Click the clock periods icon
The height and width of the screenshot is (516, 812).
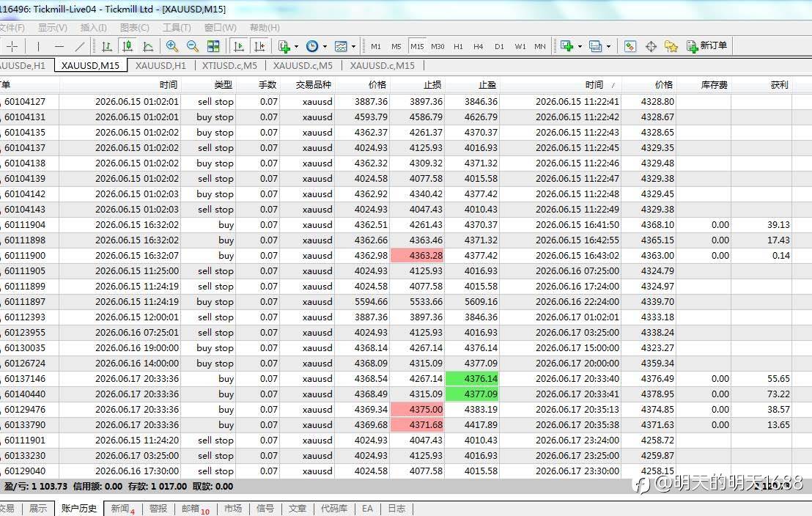tap(312, 46)
